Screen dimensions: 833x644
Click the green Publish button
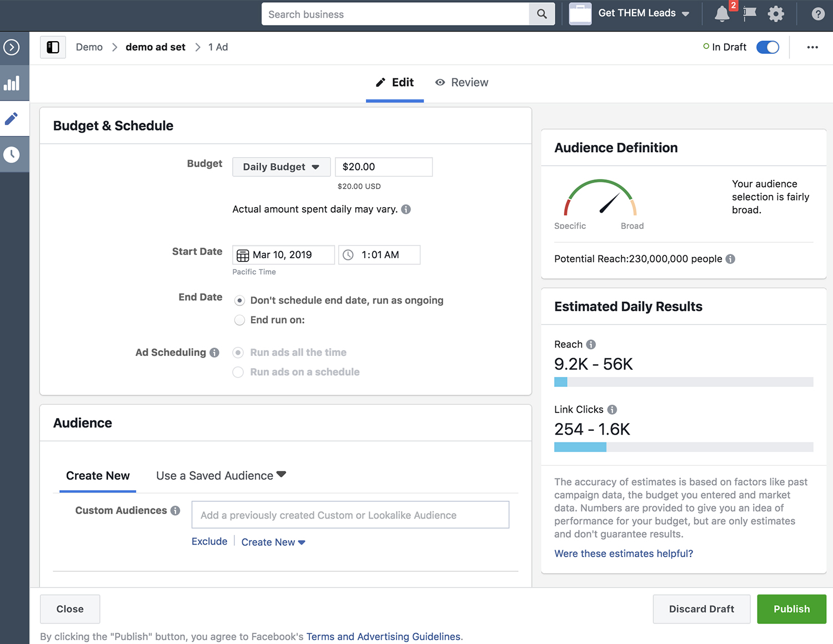click(x=791, y=609)
